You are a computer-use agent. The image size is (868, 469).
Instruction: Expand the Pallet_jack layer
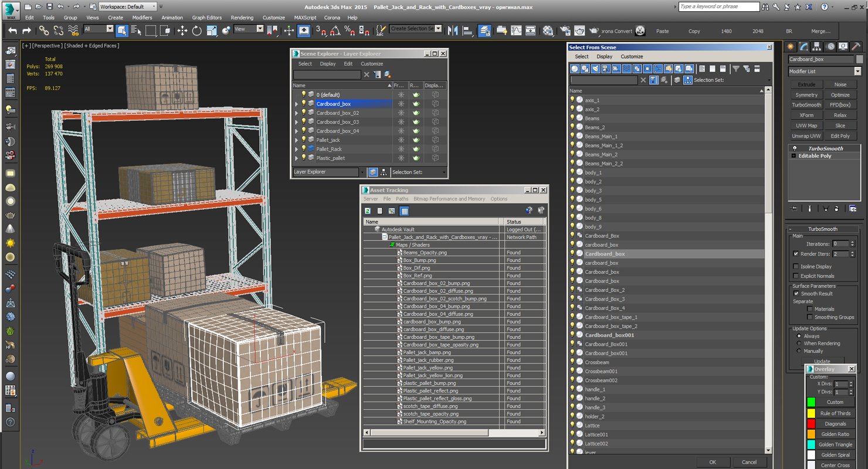297,140
